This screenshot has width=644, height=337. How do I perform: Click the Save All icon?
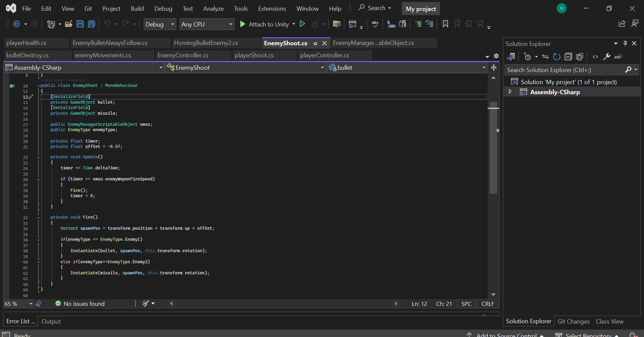pos(92,24)
